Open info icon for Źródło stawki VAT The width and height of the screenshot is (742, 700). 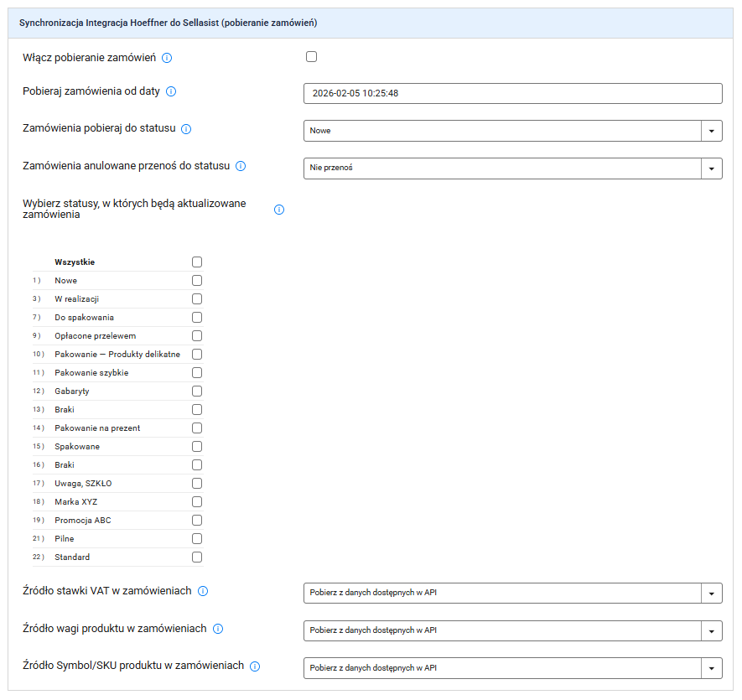(203, 591)
